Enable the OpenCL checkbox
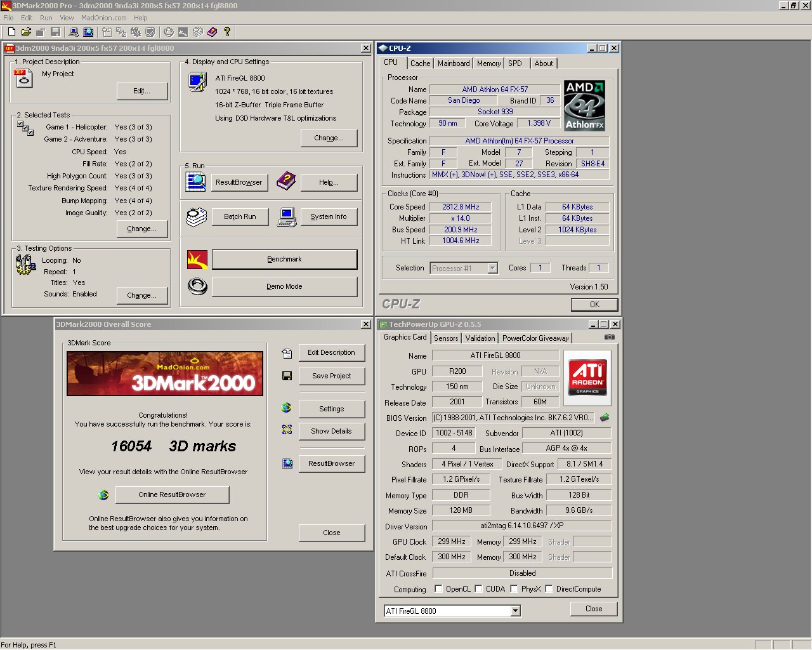This screenshot has height=650, width=812. click(x=438, y=588)
